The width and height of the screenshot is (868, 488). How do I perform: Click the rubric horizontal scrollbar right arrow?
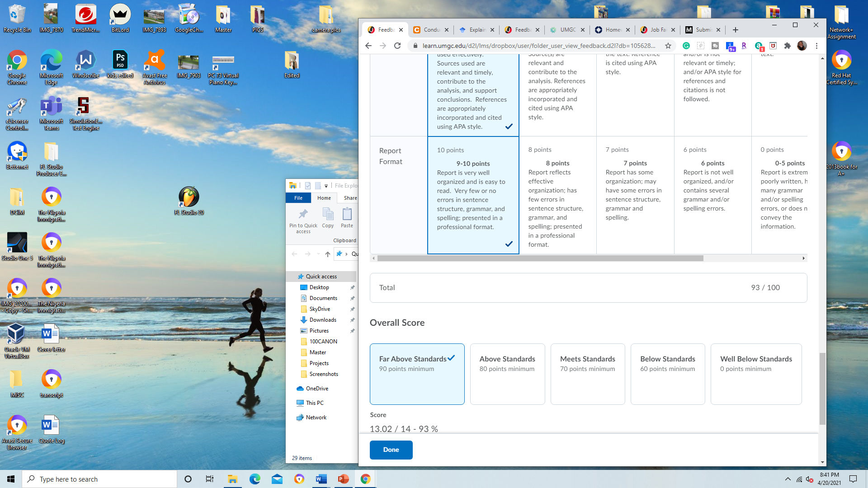coord(803,258)
